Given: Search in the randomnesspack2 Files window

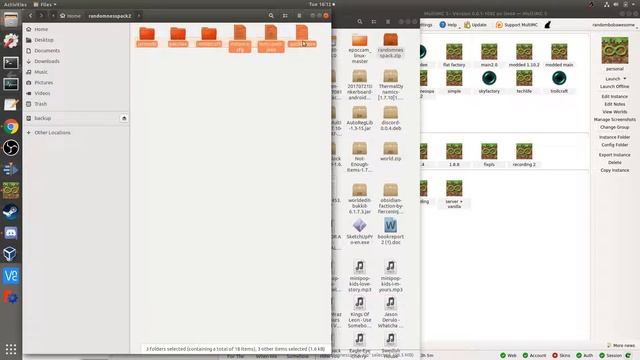Looking at the screenshot, I should 271,16.
